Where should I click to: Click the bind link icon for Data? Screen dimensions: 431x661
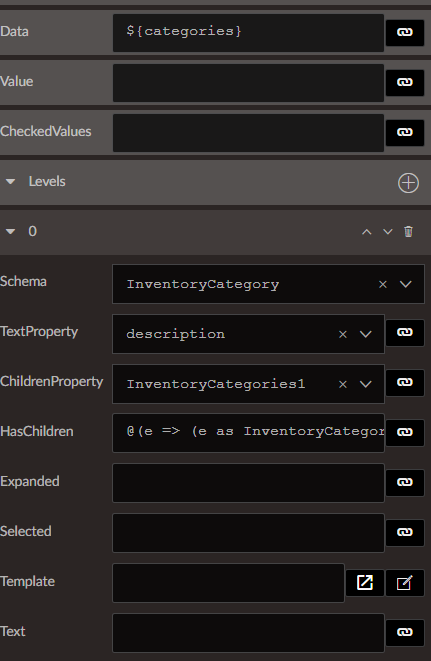pos(404,32)
